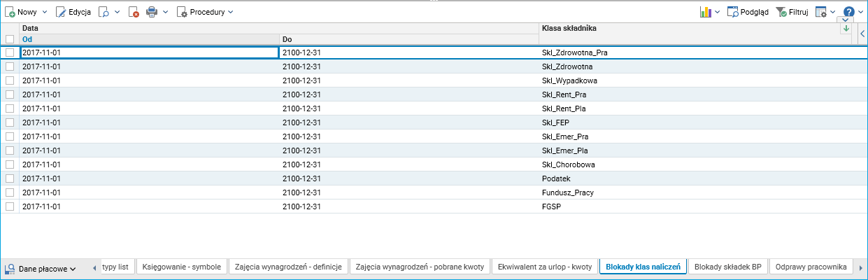
Task: Click the blue help question mark icon
Action: click(848, 12)
